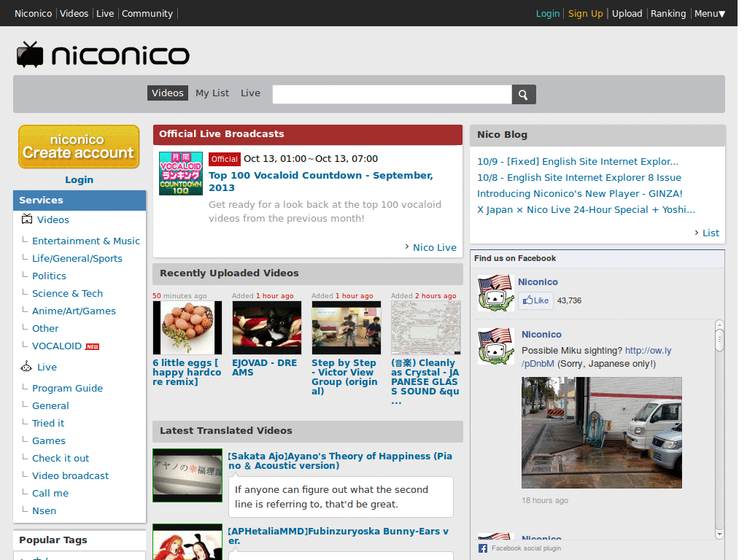Open Entertainment & Music category

(86, 241)
